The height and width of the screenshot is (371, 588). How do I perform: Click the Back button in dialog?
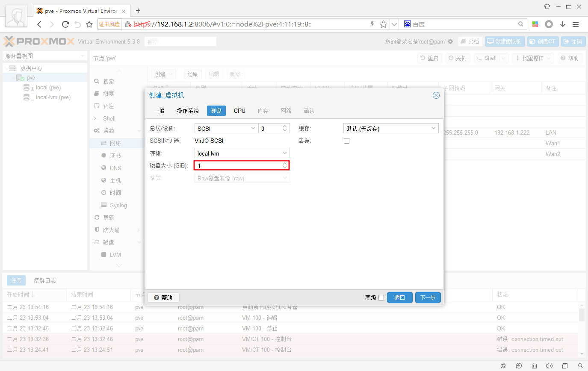tap(399, 297)
